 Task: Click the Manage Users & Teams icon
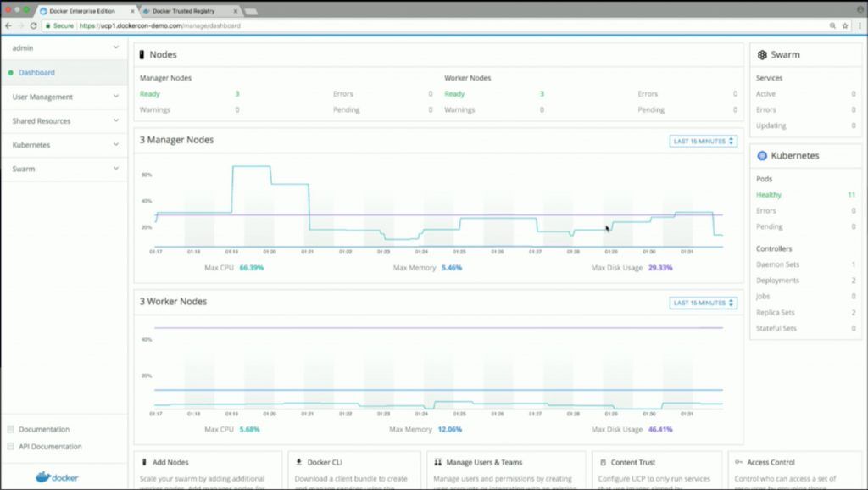(438, 462)
